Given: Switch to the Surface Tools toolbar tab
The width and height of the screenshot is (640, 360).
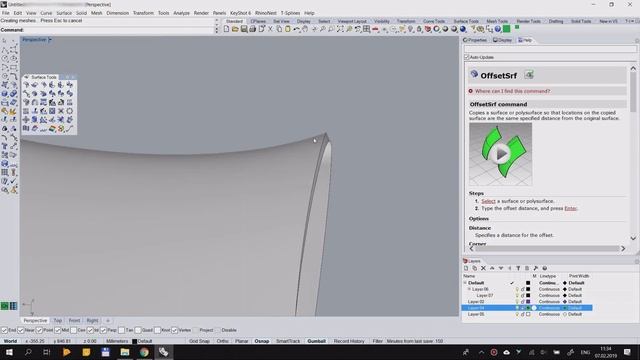Looking at the screenshot, I should (x=466, y=21).
